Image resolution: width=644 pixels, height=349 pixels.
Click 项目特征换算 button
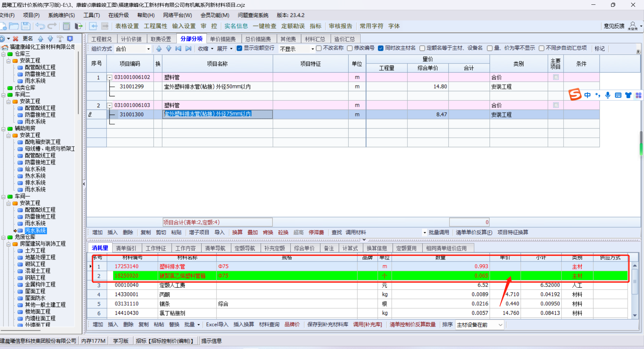tap(513, 232)
